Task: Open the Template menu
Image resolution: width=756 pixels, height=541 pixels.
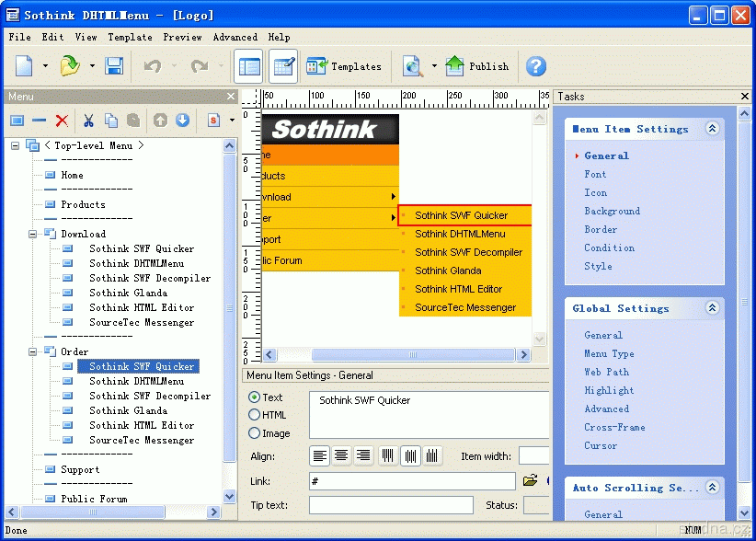Action: pos(130,38)
